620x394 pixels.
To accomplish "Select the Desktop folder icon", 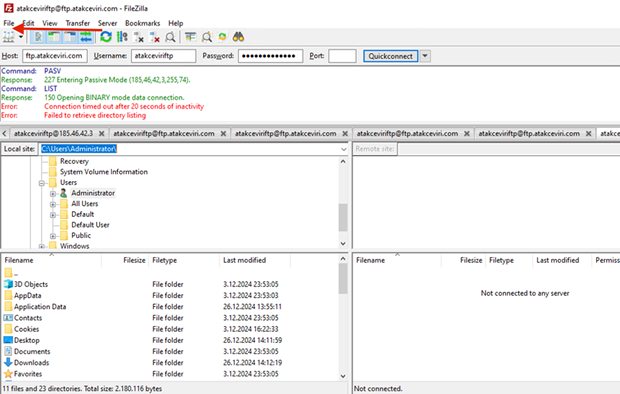I will point(8,340).
